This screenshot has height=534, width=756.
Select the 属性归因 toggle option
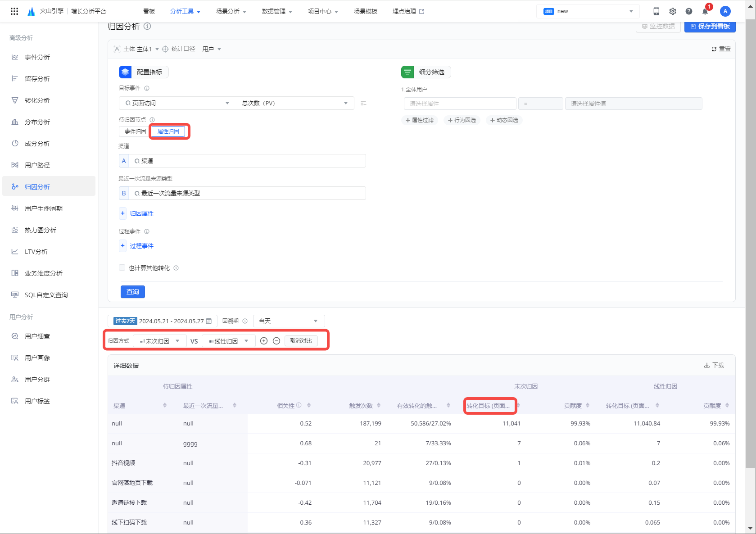(x=168, y=131)
